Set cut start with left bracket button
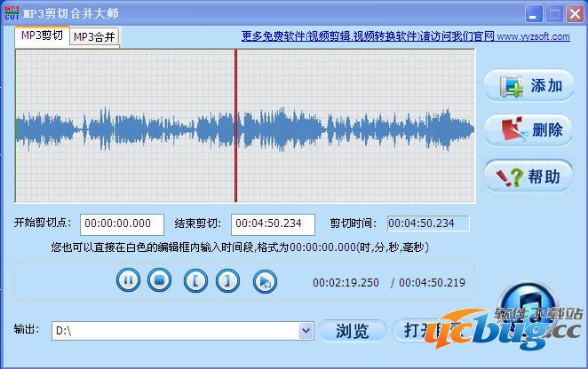Image resolution: width=588 pixels, height=369 pixels. click(x=195, y=281)
